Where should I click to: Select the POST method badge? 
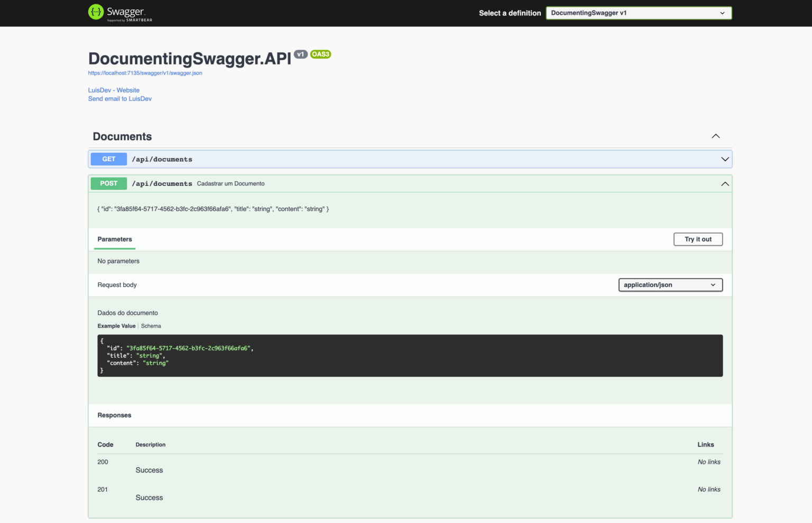tap(108, 183)
